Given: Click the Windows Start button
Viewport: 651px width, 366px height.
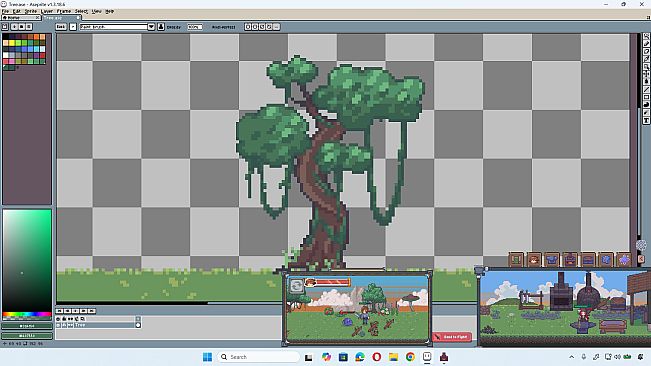Looking at the screenshot, I should coord(207,357).
